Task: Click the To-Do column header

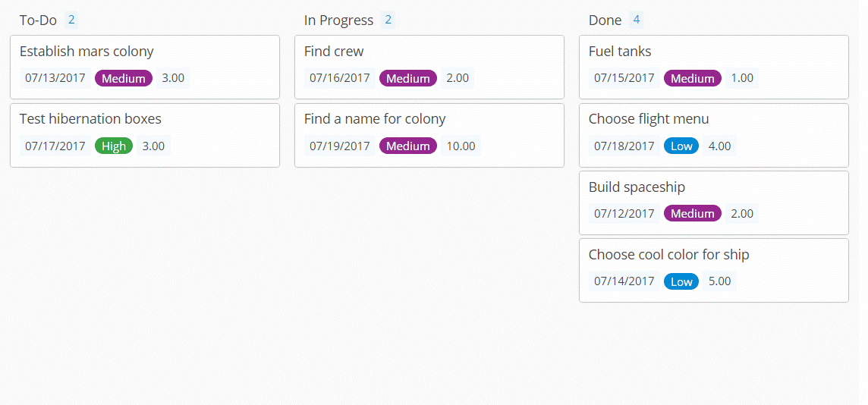Action: coord(38,20)
